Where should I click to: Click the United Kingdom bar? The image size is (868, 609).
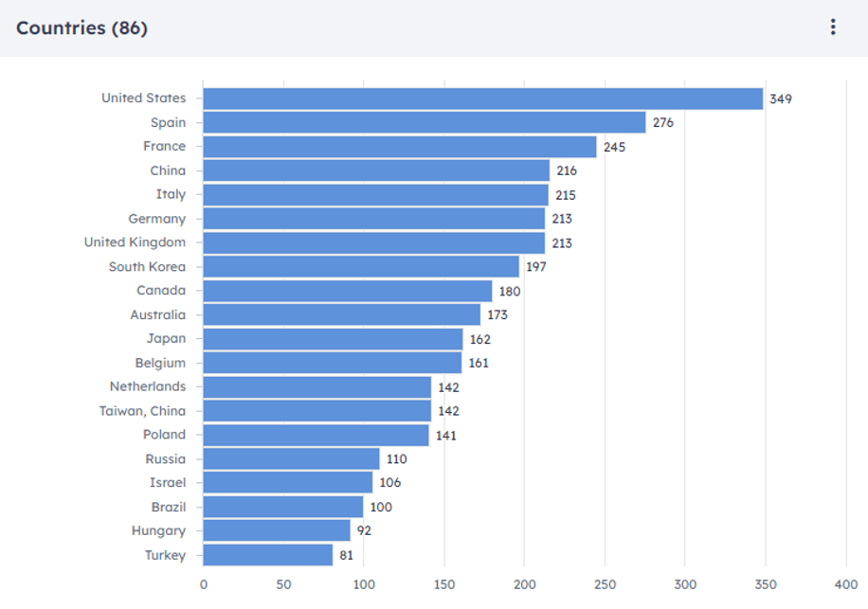[374, 242]
